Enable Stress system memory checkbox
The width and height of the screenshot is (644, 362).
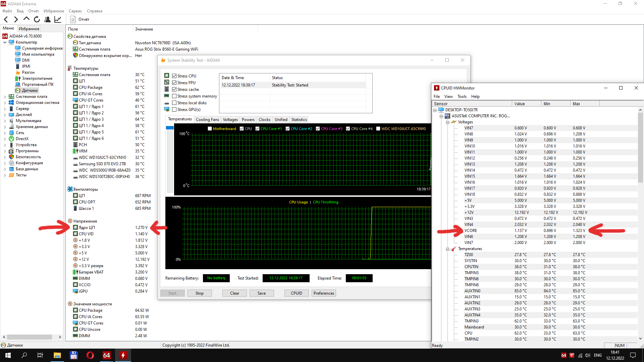point(174,96)
